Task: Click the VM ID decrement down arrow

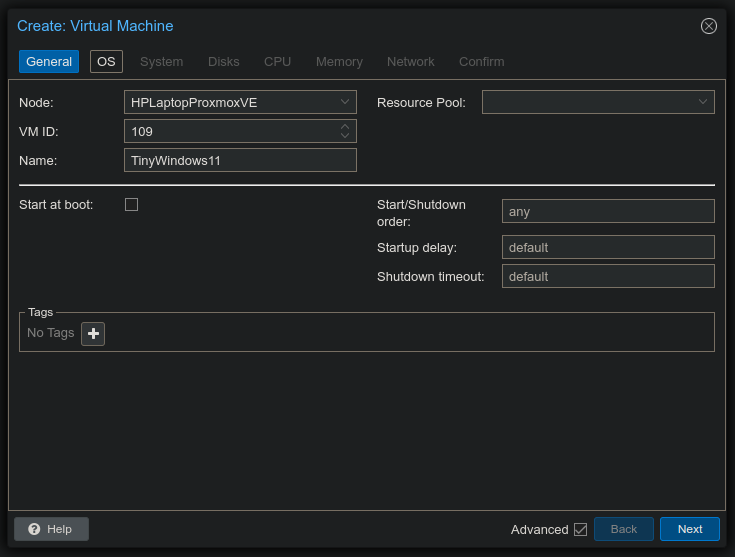Action: pyautogui.click(x=345, y=136)
